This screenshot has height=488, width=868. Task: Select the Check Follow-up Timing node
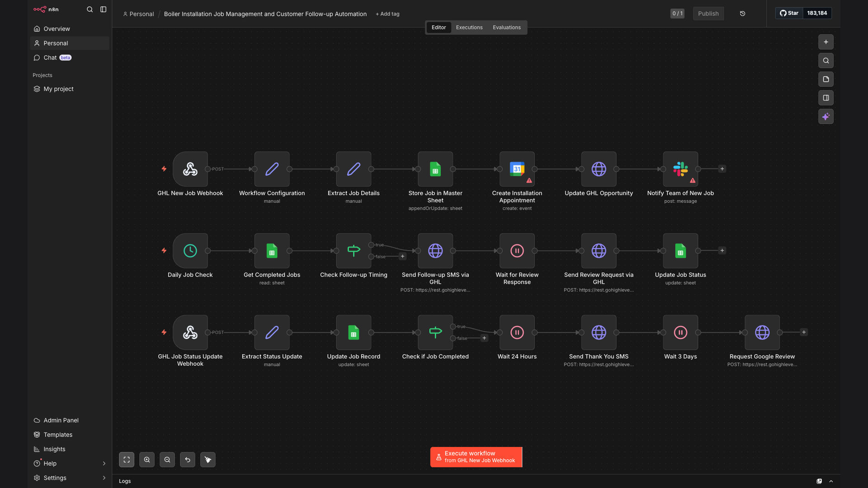point(354,251)
